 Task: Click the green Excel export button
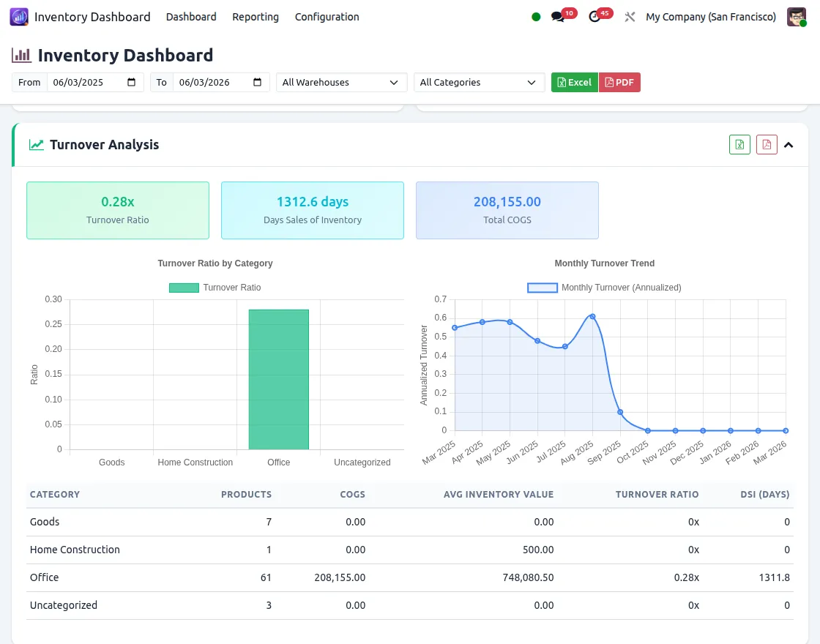(x=574, y=82)
